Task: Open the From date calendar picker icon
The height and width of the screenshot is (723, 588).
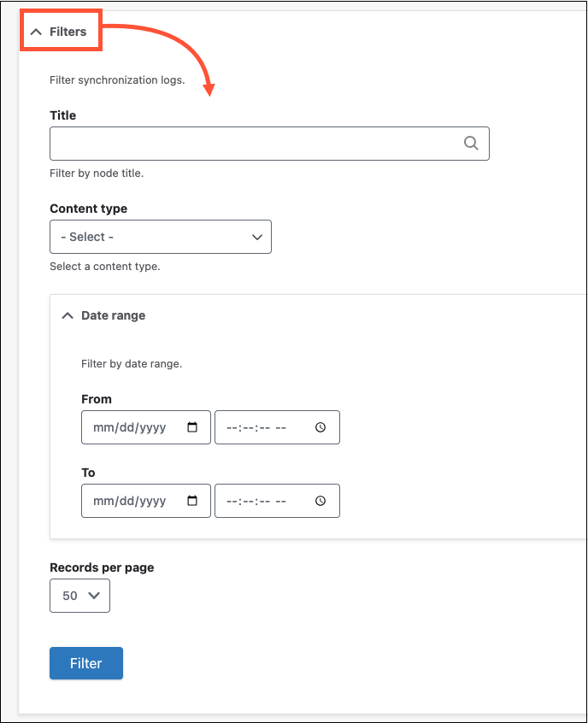Action: pyautogui.click(x=192, y=427)
